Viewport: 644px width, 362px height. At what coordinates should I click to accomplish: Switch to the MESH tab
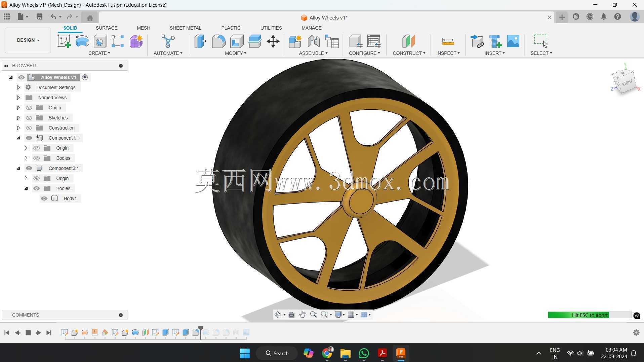144,28
